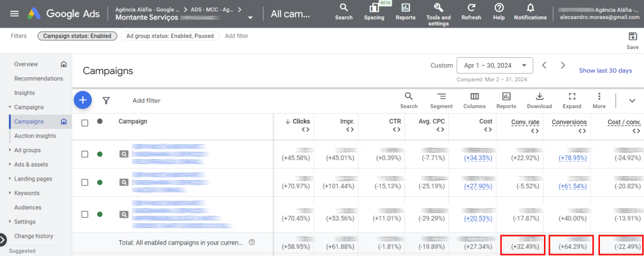Open the Apr 1 – 30, 2024 date picker
Image resolution: width=644 pixels, height=256 pixels.
(495, 65)
